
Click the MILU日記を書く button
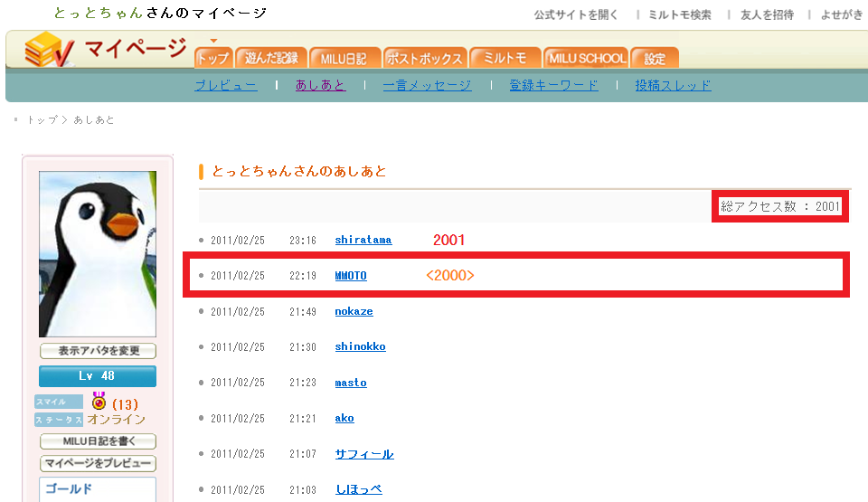click(98, 441)
